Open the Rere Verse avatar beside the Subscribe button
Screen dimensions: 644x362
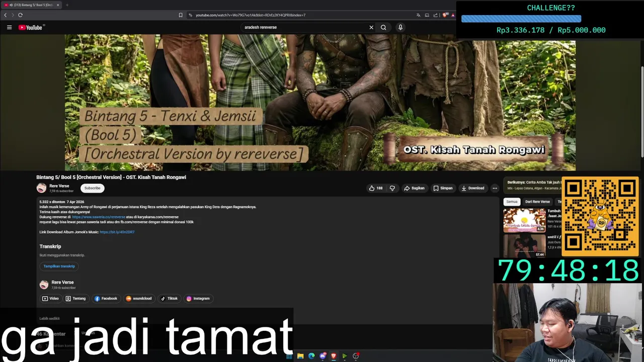[x=41, y=188]
